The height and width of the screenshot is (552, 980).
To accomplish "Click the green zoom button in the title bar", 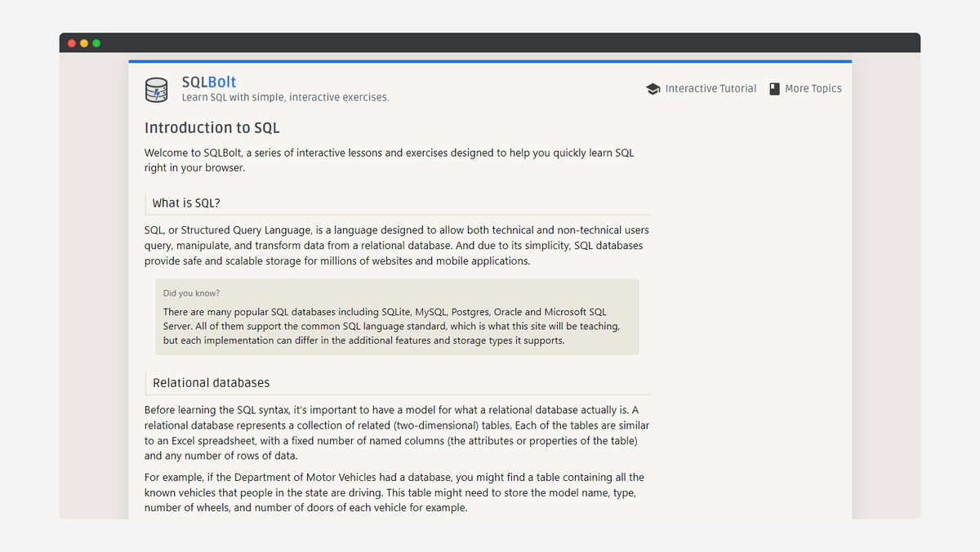I will click(96, 42).
